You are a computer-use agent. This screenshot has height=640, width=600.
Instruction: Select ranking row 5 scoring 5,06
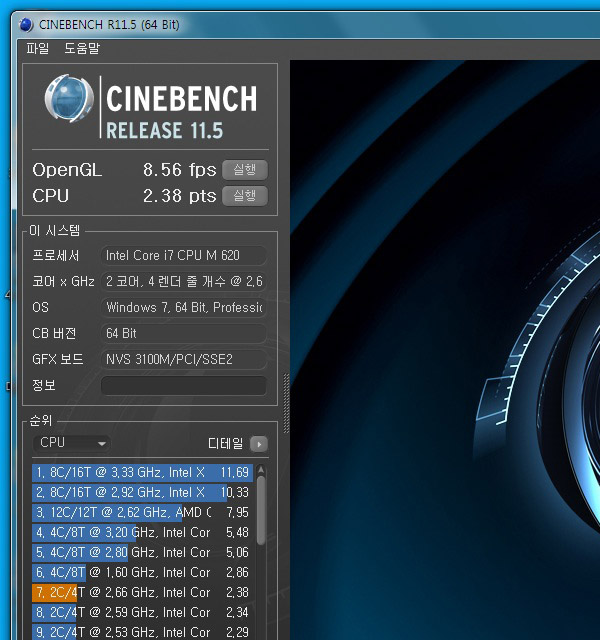142,553
